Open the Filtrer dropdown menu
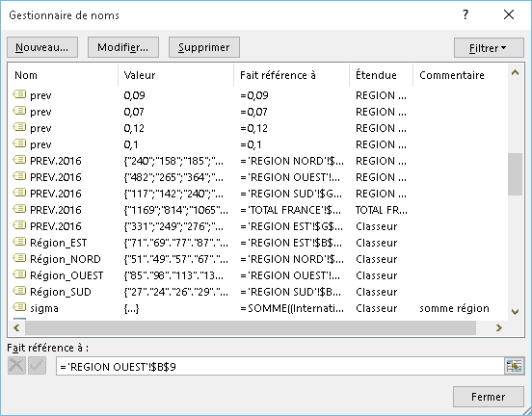Viewport: 532px width, 416px height. [x=489, y=48]
